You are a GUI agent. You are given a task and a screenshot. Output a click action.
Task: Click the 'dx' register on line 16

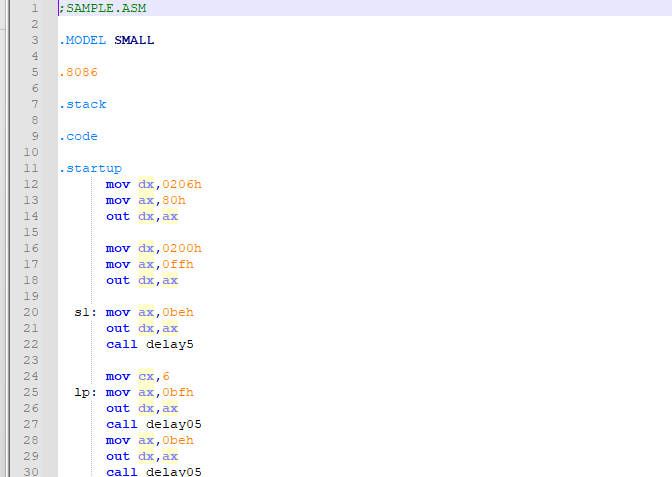click(x=146, y=249)
